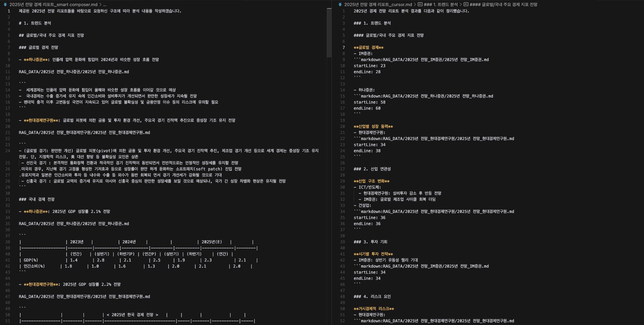Click the bold line '**글로벌 경제**'
644x325 pixels.
[369, 48]
